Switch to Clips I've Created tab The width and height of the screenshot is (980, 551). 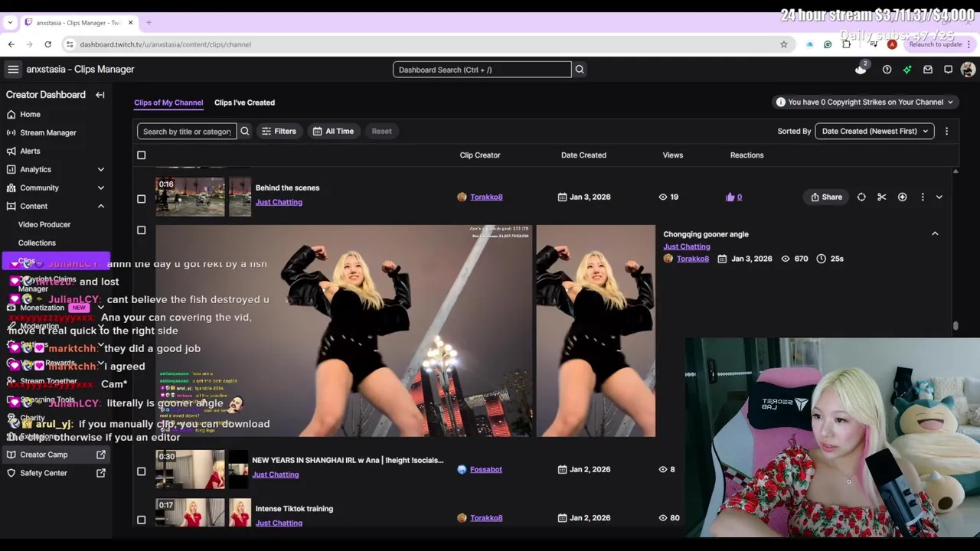[x=244, y=103]
